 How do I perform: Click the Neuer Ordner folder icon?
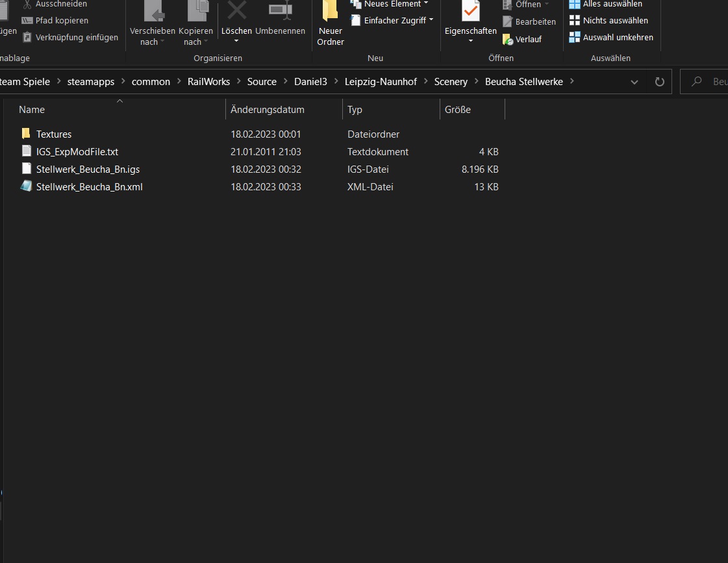[330, 12]
